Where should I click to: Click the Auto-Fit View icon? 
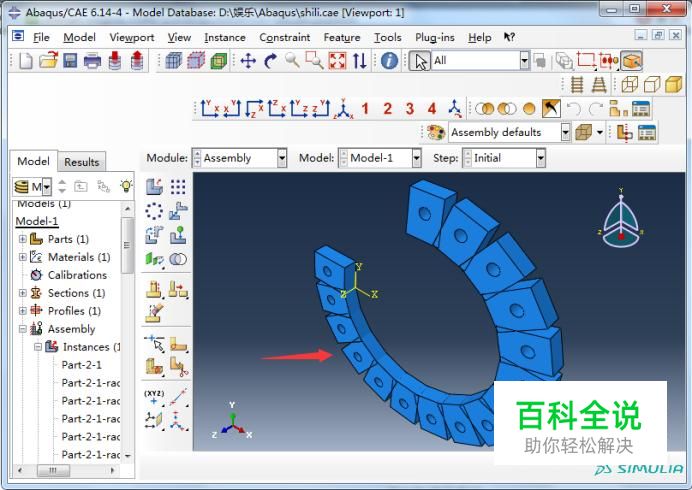pos(337,60)
